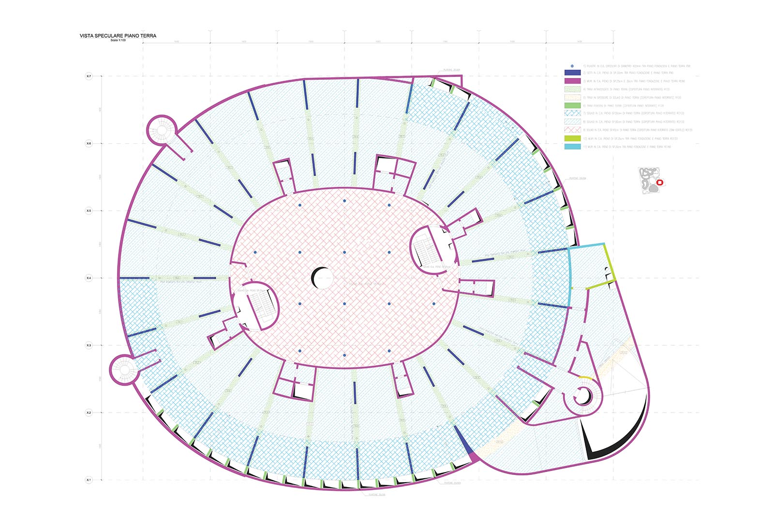Click the X.7 grid axis bubble
Image resolution: width=774 pixels, height=532 pixels.
89,76
